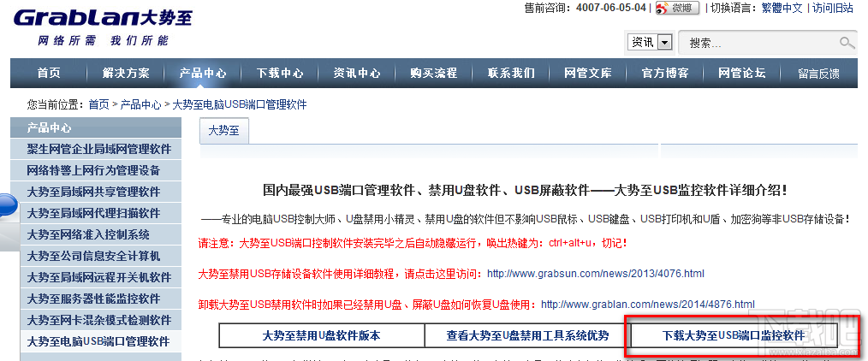Open 官方博客 in the navigation bar
The width and height of the screenshot is (868, 361).
(665, 73)
